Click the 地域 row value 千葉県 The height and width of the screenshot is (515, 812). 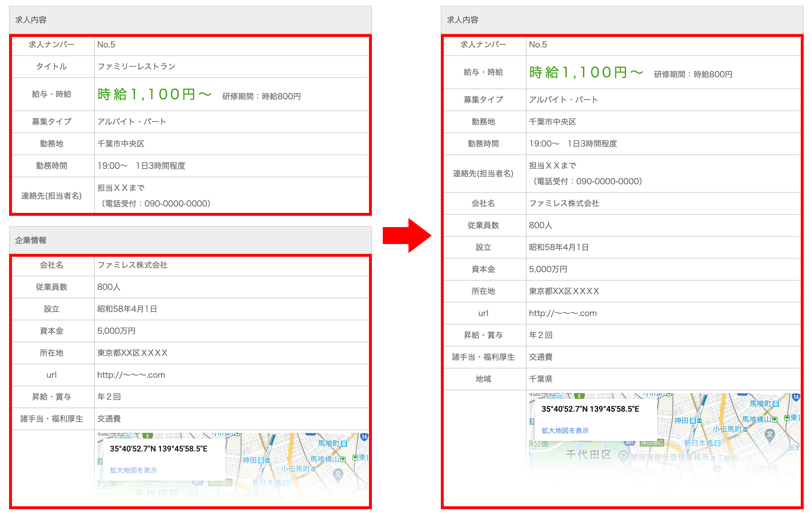(541, 379)
